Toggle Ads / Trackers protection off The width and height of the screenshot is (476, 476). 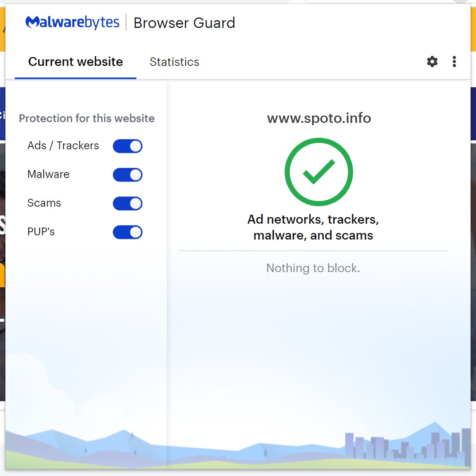click(128, 146)
